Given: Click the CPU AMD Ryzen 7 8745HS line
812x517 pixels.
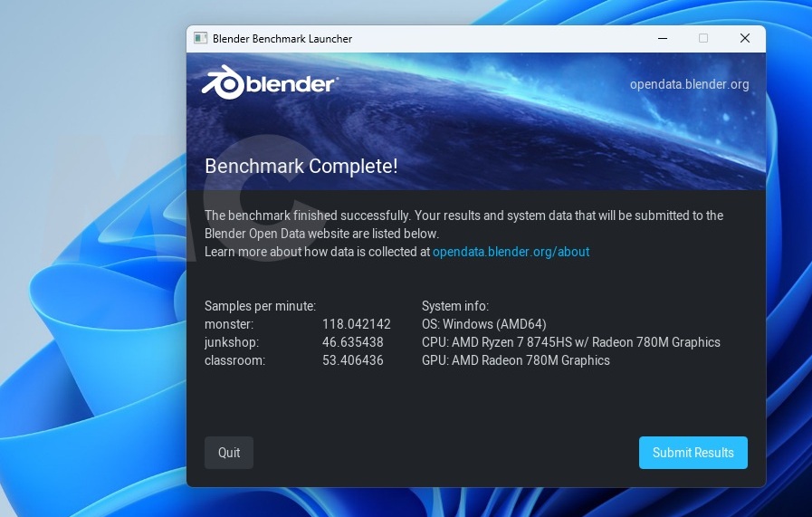Looking at the screenshot, I should pos(570,342).
